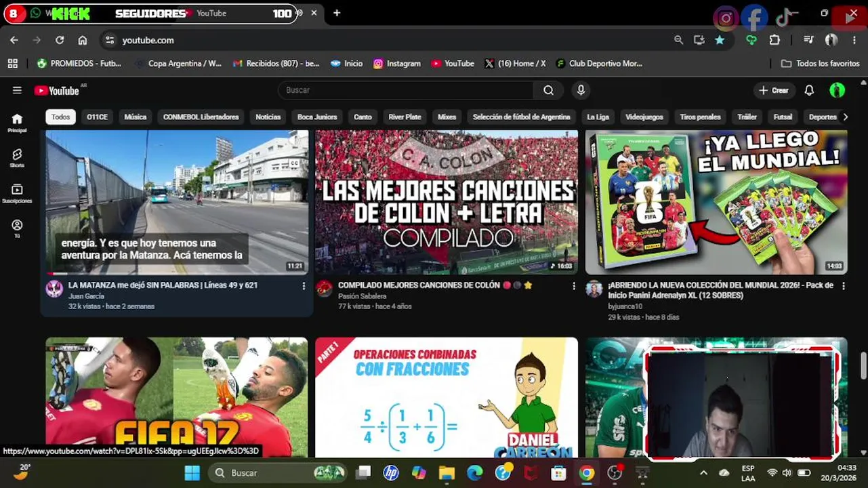Image resolution: width=868 pixels, height=488 pixels.
Task: Select the Futsal filter chip
Action: point(783,117)
